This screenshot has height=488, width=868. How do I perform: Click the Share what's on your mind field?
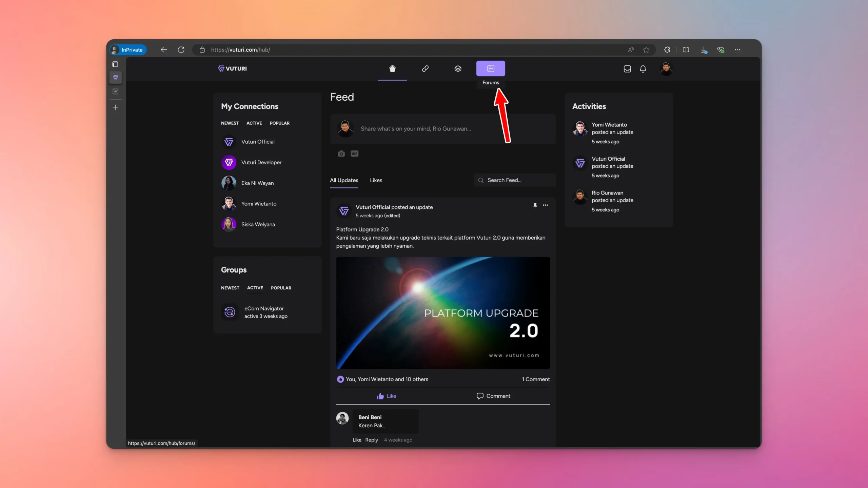coord(443,129)
